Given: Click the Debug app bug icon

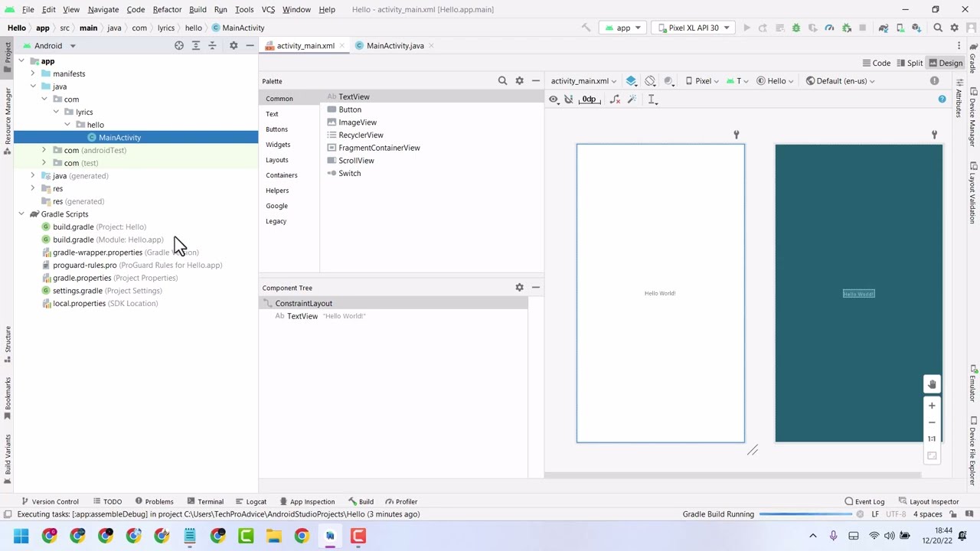Looking at the screenshot, I should (795, 28).
